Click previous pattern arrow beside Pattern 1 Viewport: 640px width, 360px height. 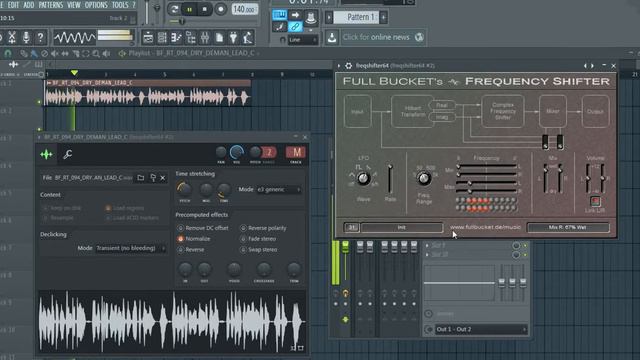[x=329, y=17]
